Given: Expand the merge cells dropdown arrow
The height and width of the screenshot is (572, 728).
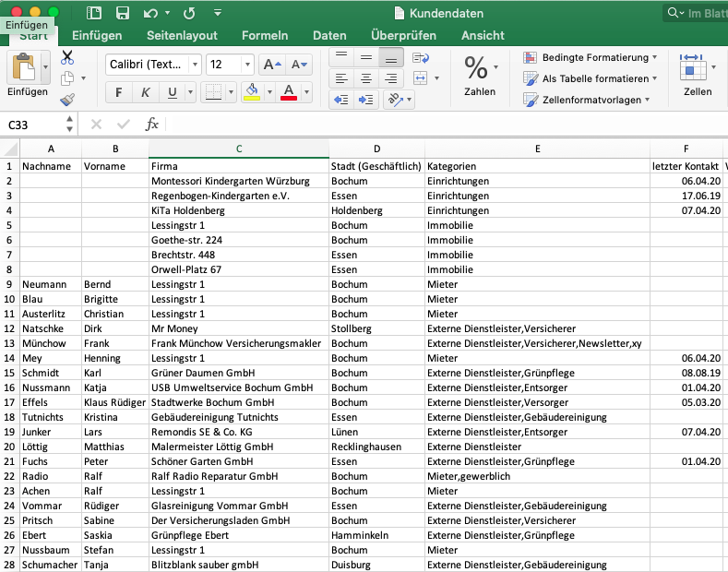Looking at the screenshot, I should [436, 78].
